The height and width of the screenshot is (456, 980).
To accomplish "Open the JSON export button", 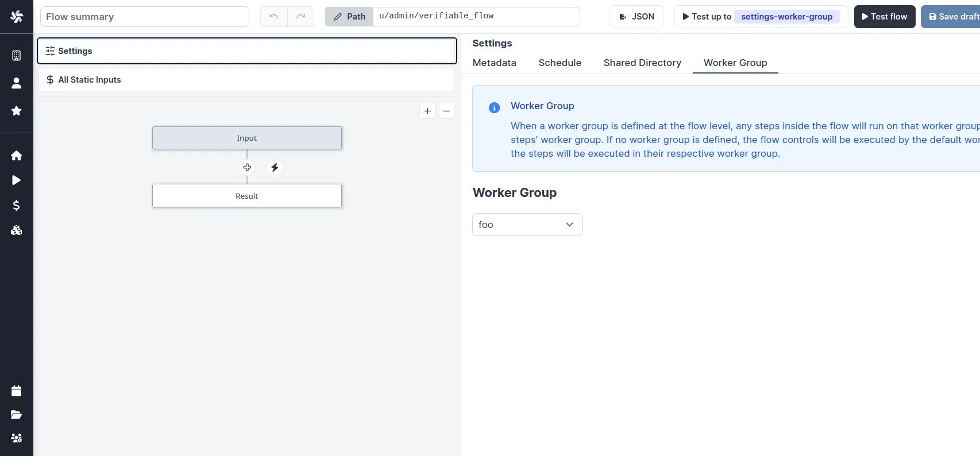I will click(636, 17).
